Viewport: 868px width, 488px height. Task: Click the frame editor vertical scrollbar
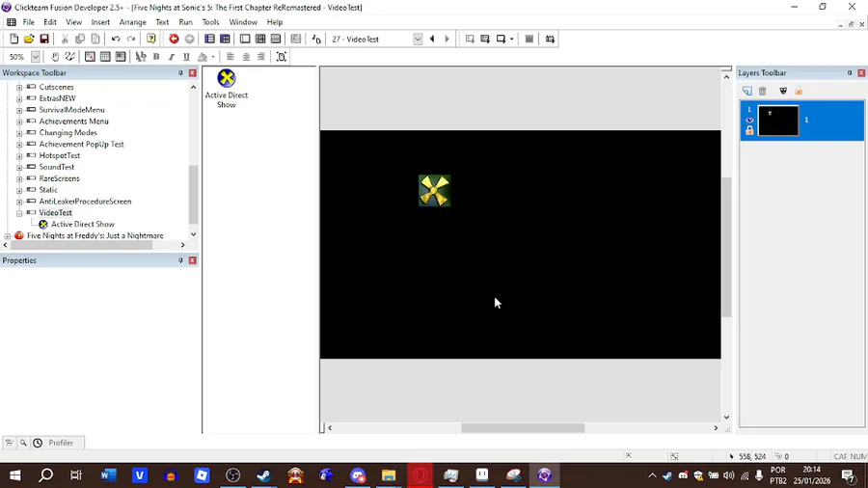click(x=726, y=247)
